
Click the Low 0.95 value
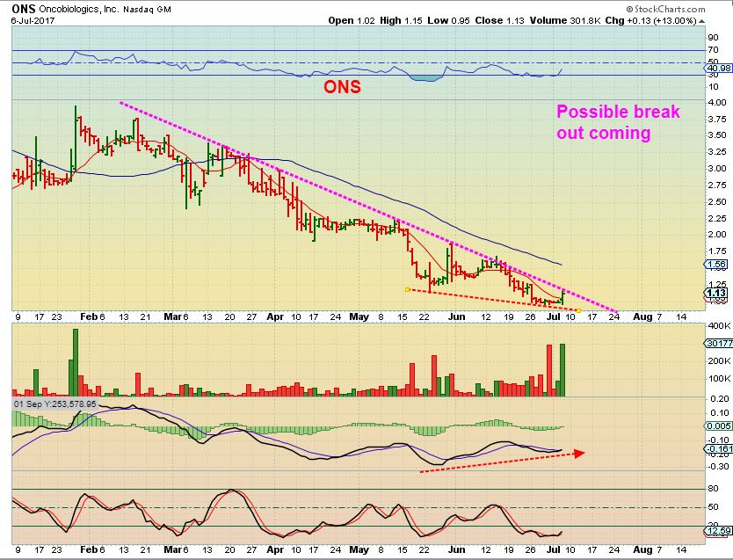(448, 20)
